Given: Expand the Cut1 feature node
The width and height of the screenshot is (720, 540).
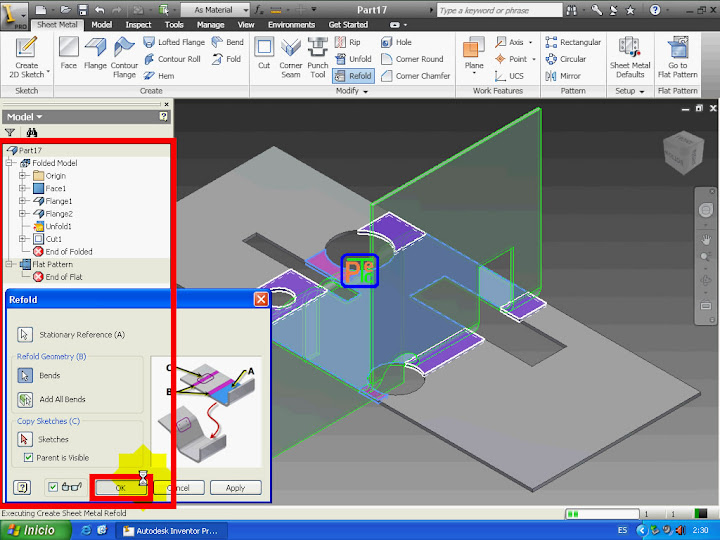Looking at the screenshot, I should pyautogui.click(x=22, y=239).
